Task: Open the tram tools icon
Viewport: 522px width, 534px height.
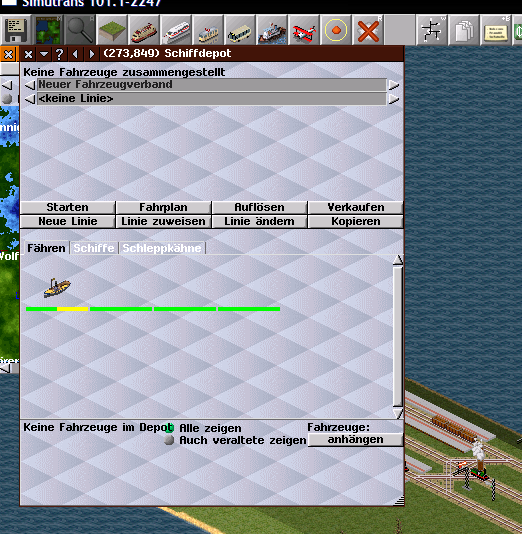Action: 208,30
